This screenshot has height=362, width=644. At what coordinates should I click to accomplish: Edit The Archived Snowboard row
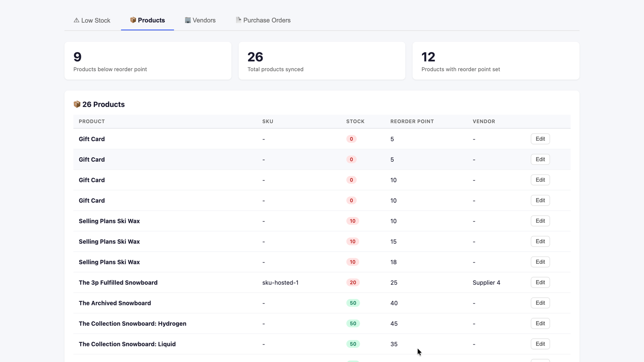(540, 303)
